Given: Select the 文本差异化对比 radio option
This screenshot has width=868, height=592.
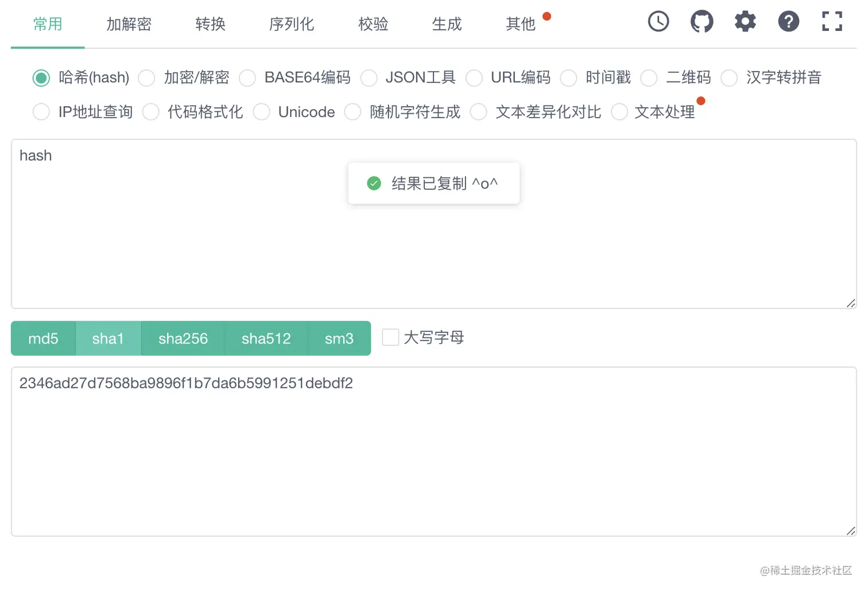Looking at the screenshot, I should tap(479, 112).
